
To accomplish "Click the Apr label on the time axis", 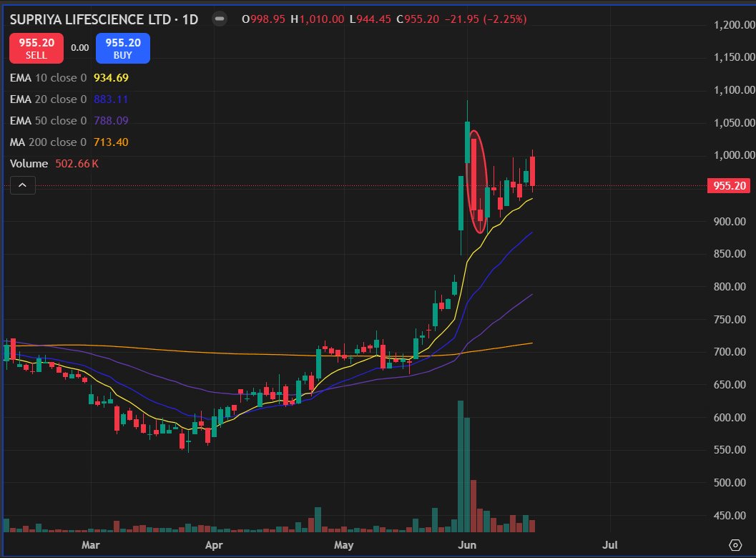I will [214, 545].
